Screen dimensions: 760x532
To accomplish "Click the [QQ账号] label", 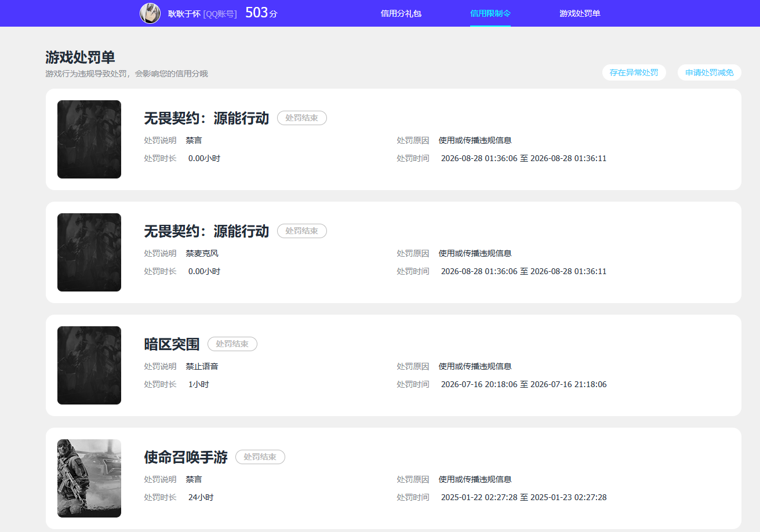I will [220, 14].
